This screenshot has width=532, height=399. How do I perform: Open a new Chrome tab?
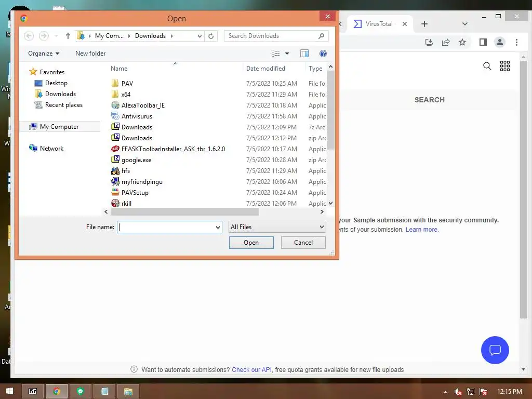point(424,24)
